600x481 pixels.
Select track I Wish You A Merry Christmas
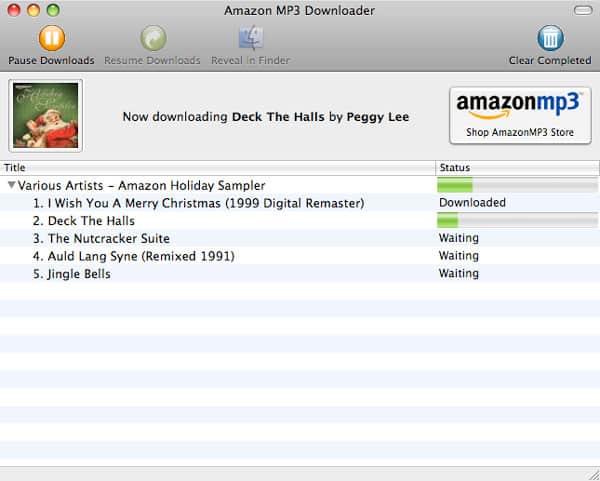pos(300,203)
